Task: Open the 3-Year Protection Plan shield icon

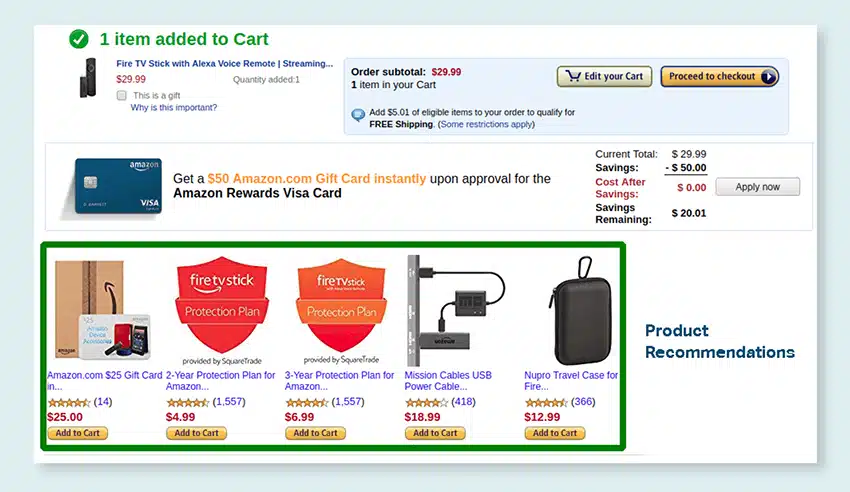Action: 340,305
